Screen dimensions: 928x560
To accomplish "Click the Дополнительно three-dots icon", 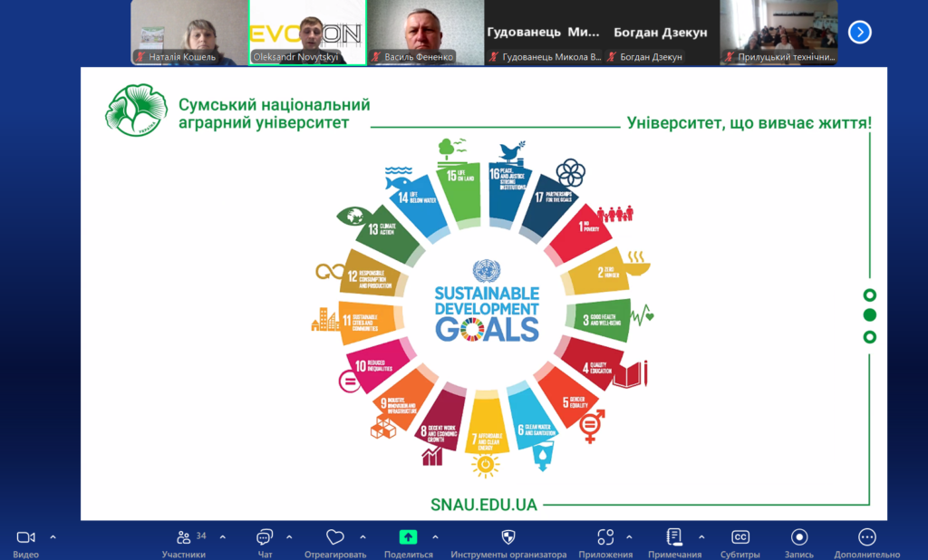I will (867, 537).
